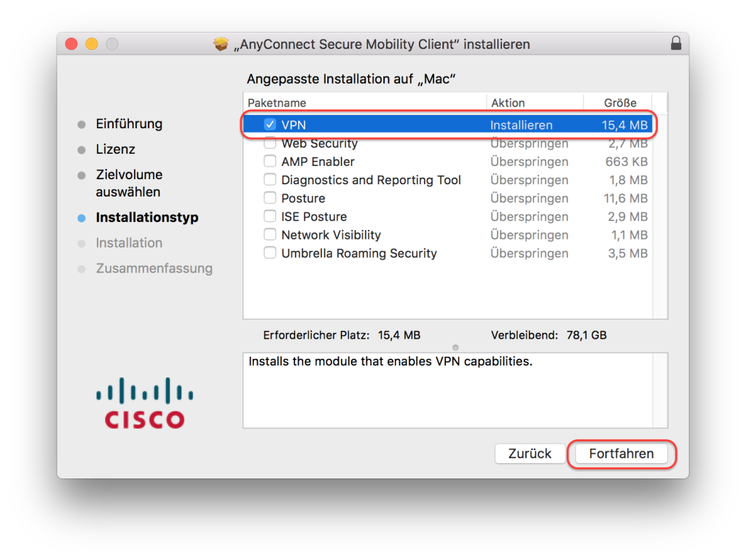The height and width of the screenshot is (560, 746).
Task: Click the Cisco logo
Action: 144,403
